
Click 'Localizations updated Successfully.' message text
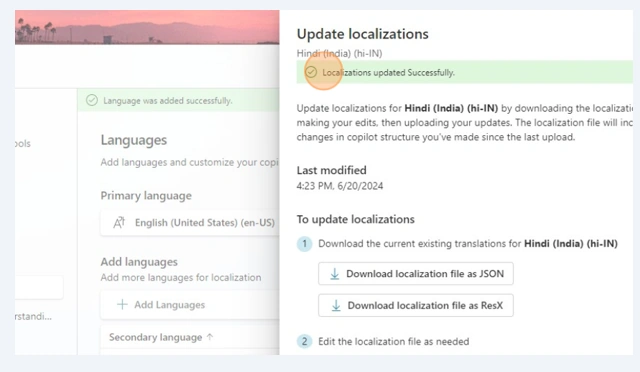point(388,73)
